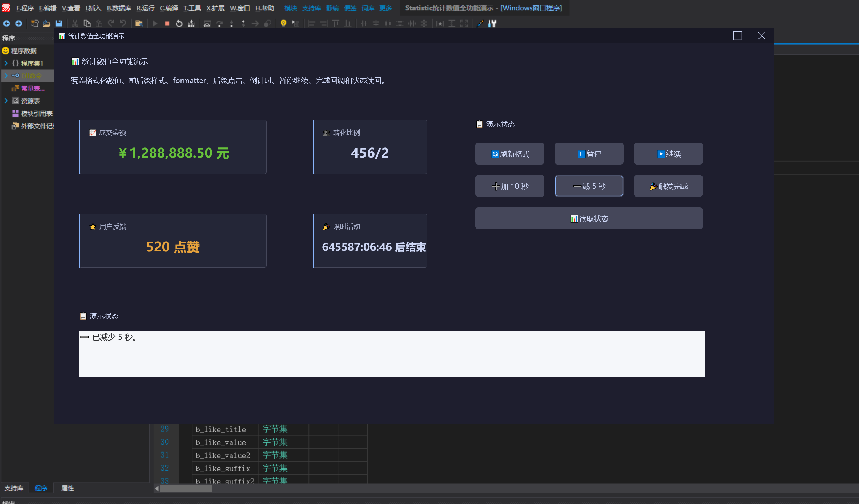This screenshot has height=504, width=859.
Task: Select 模块引用表 in the program tree
Action: [37, 113]
